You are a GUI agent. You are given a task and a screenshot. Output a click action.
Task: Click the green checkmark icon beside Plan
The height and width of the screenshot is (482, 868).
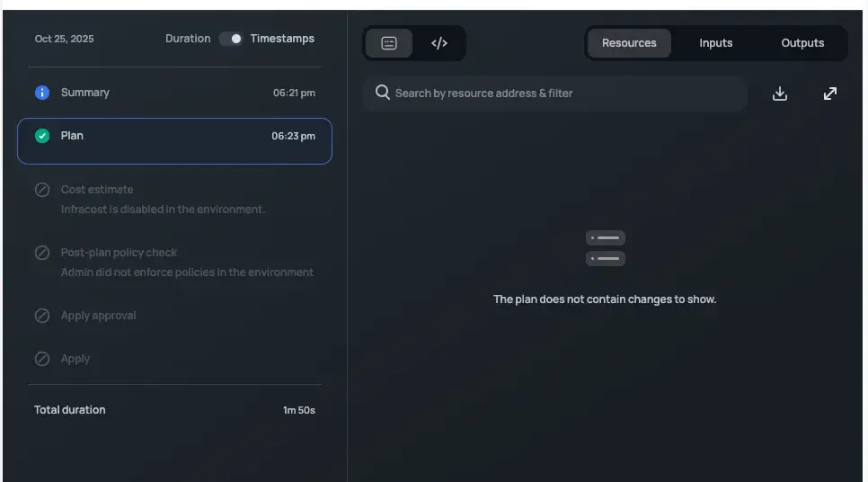[x=42, y=136]
